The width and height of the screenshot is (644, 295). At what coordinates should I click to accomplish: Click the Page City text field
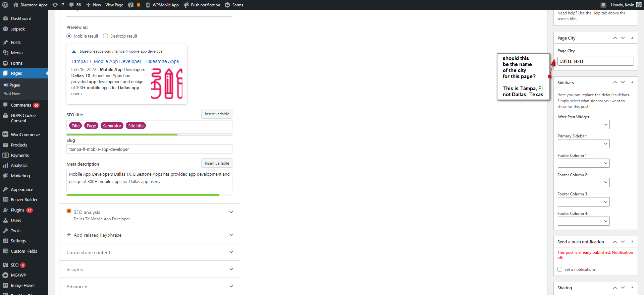pos(596,61)
